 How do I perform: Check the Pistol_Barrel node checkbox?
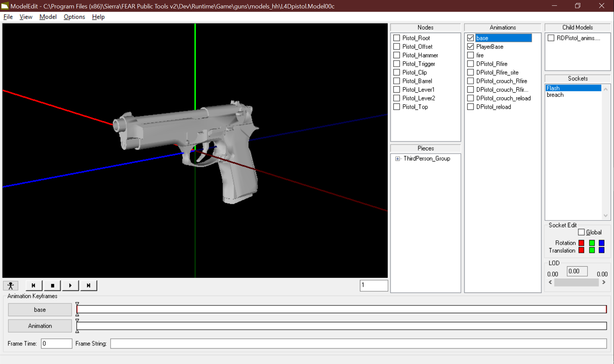(397, 81)
